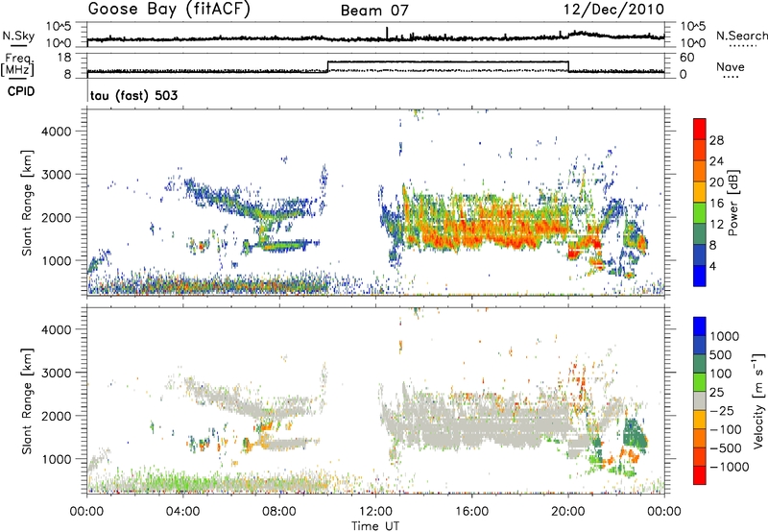768x532 pixels.
Task: Click the green velocity patch near 22:30 UT
Action: click(x=636, y=433)
